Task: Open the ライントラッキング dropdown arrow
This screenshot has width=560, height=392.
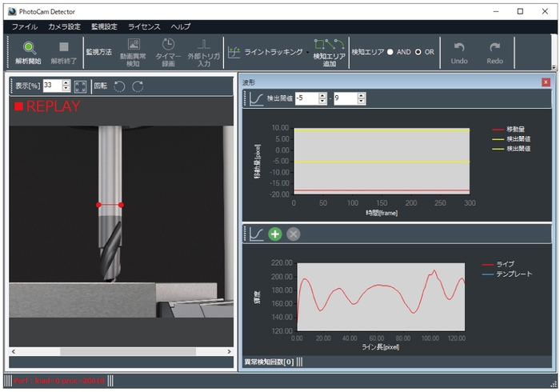Action: pos(307,52)
